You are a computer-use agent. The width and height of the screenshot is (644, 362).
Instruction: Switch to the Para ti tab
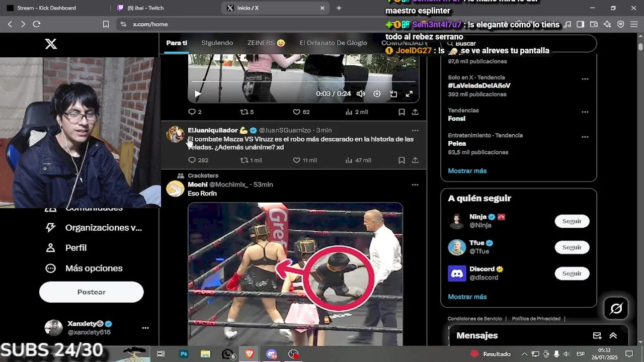(x=177, y=43)
